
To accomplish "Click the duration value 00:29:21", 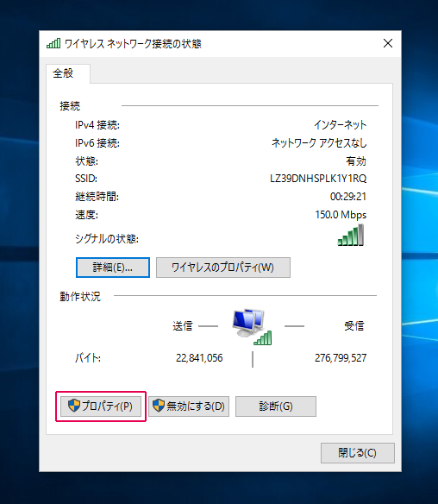I will tap(348, 197).
